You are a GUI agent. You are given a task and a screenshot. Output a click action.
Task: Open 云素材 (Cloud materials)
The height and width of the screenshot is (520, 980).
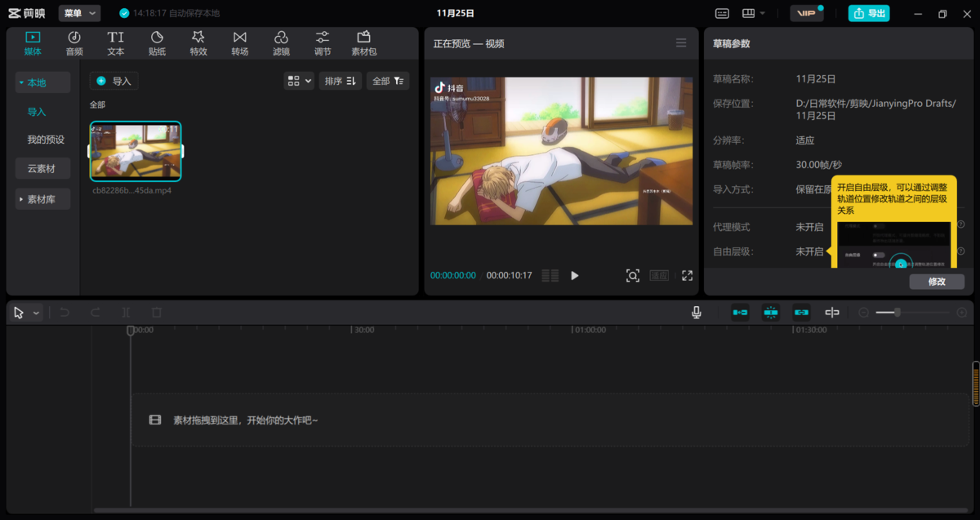(42, 168)
